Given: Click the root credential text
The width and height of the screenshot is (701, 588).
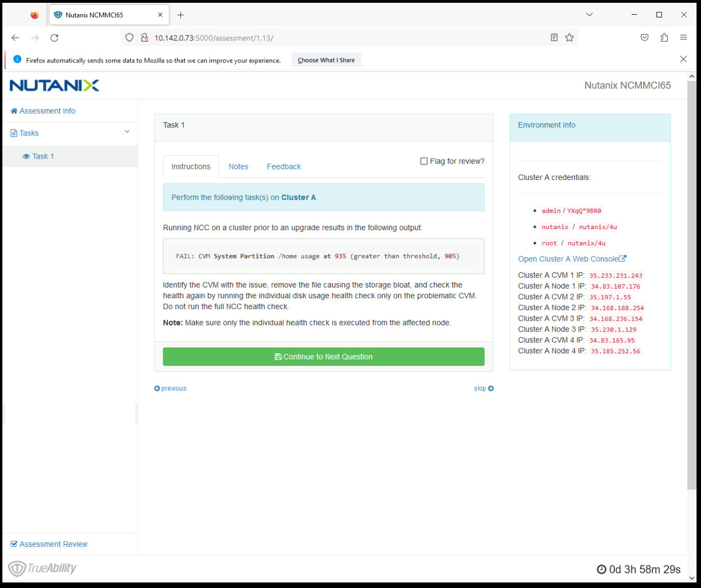Looking at the screenshot, I should 549,243.
